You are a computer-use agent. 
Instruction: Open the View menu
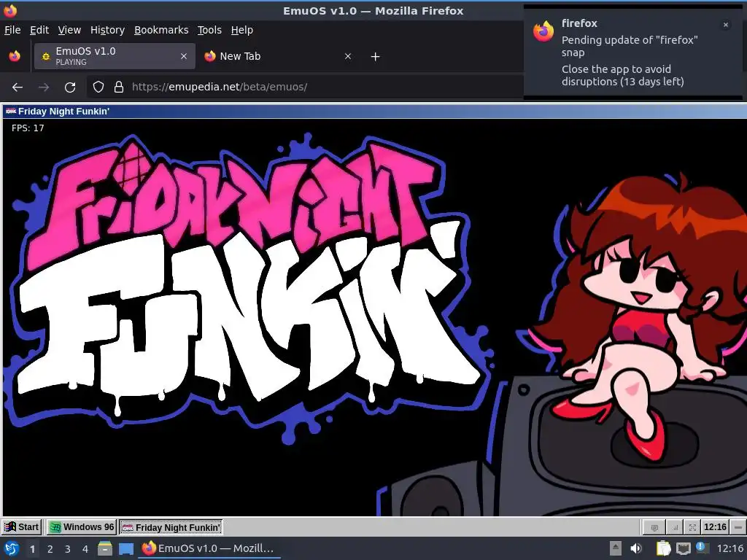point(69,30)
